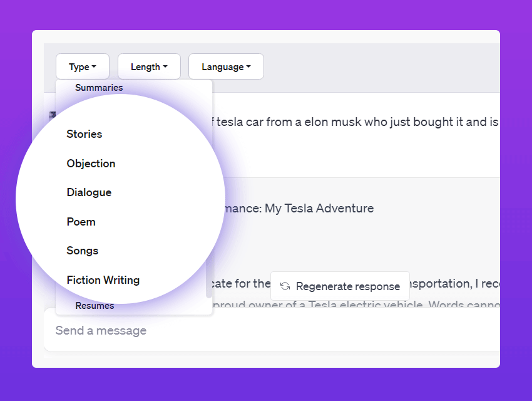Click the user avatar beside the prompt

click(x=53, y=115)
